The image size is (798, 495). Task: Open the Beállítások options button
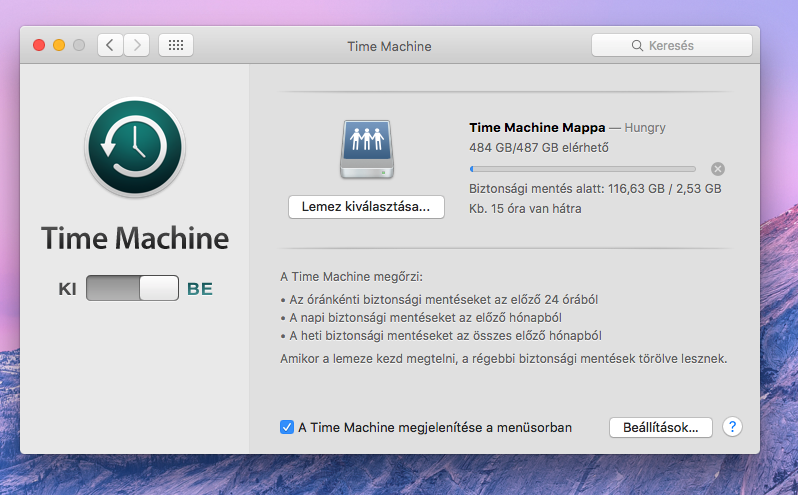660,427
